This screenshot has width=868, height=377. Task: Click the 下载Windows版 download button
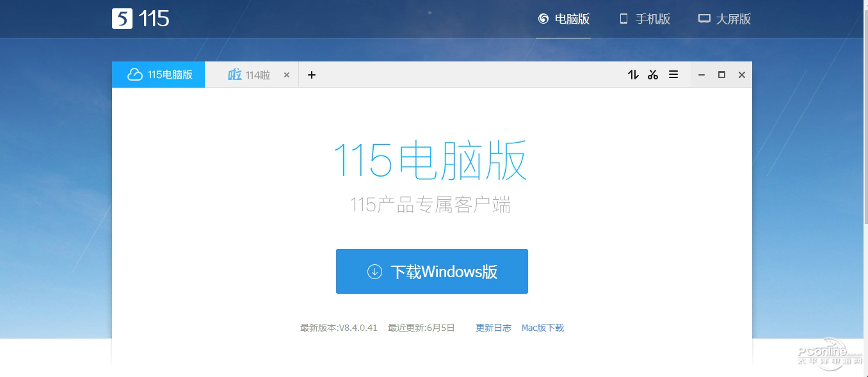coord(432,271)
